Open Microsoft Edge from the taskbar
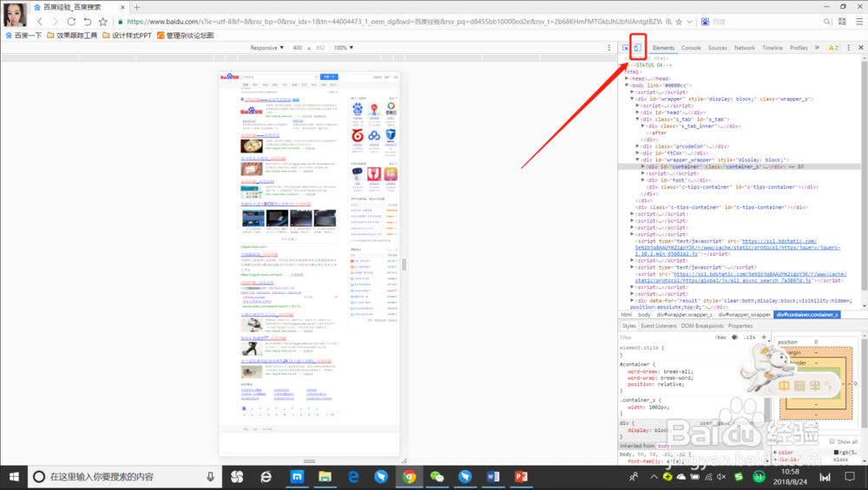 [x=352, y=477]
